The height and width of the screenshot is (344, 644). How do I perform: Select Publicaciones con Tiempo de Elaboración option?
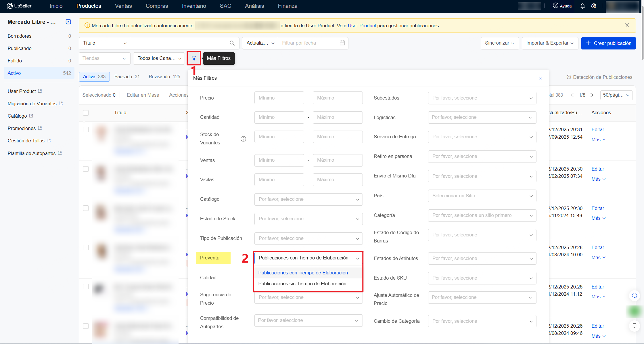coord(308,273)
